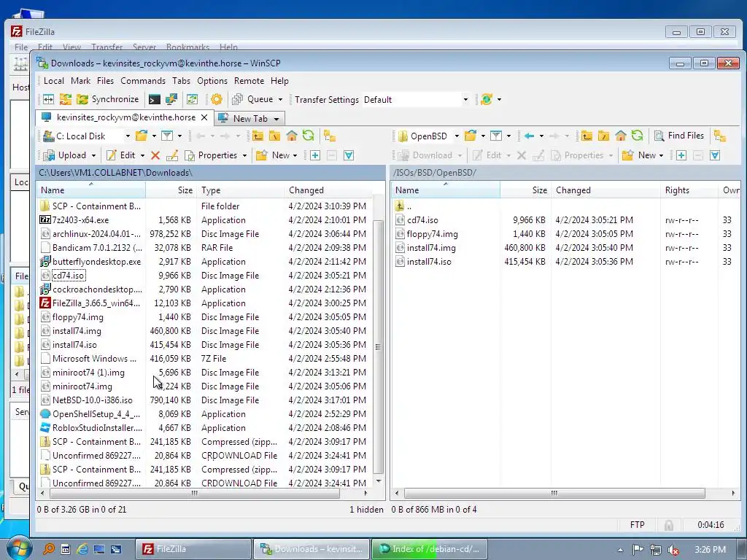Click remote Select Files plus icon

point(681,155)
